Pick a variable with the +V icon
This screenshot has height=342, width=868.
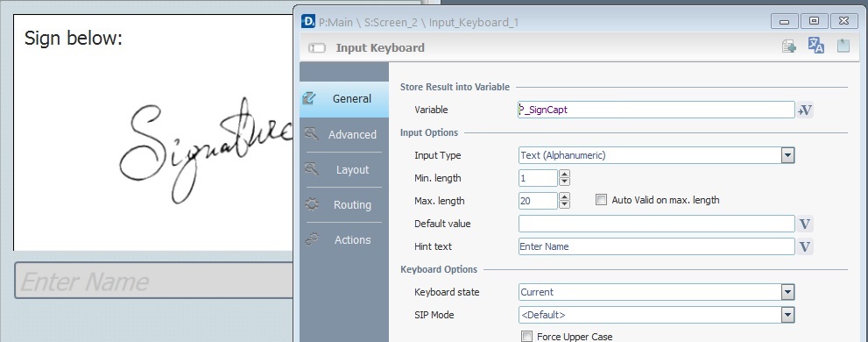pyautogui.click(x=805, y=110)
